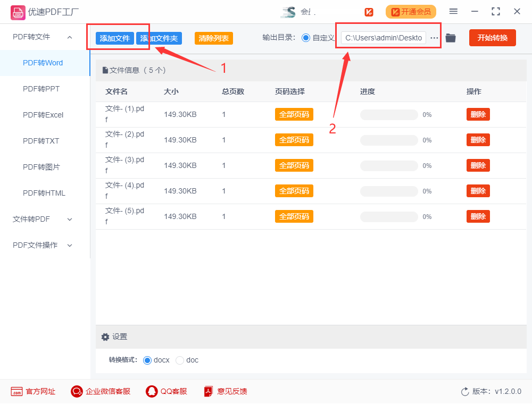Click the version refresh icon
The image size is (532, 404).
pyautogui.click(x=465, y=392)
